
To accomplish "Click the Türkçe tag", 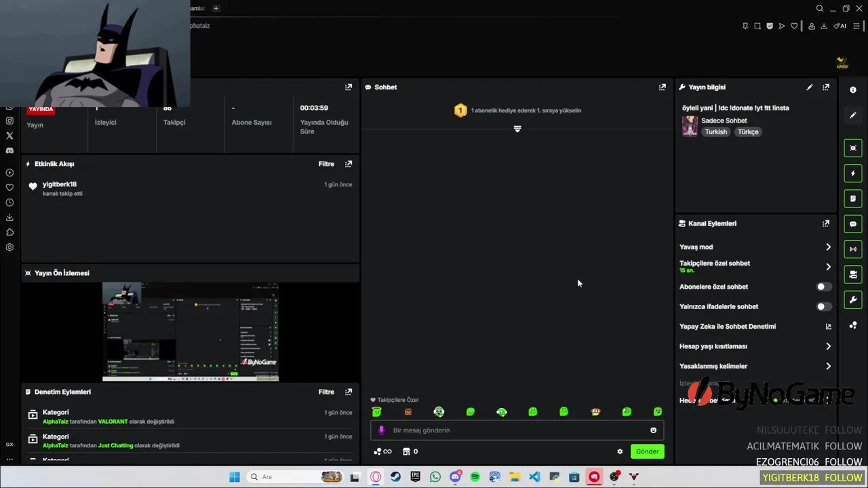I will click(x=748, y=132).
